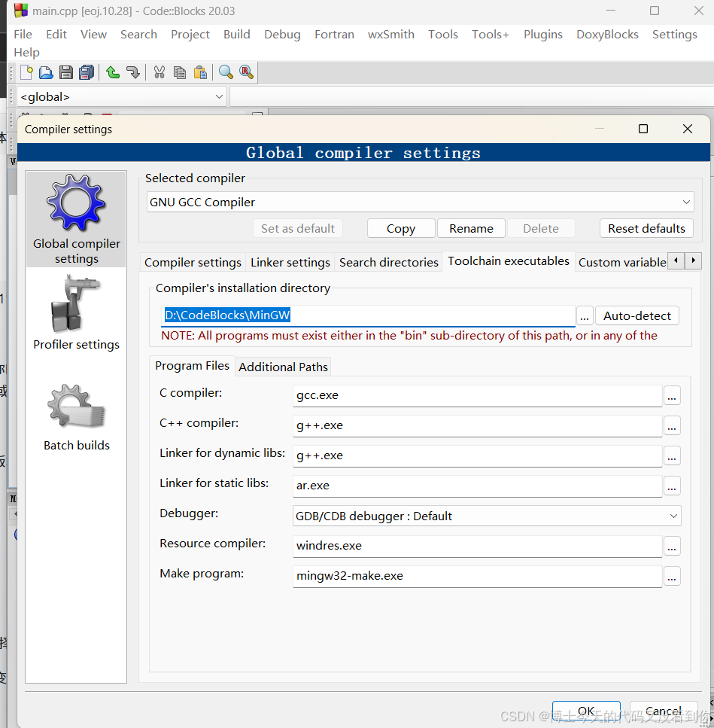Open the Fortran menu

click(334, 35)
